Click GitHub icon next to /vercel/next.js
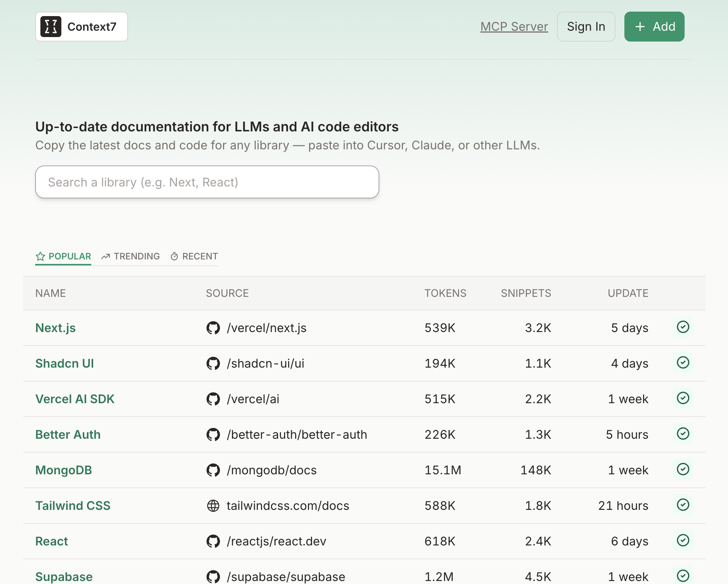 click(213, 328)
